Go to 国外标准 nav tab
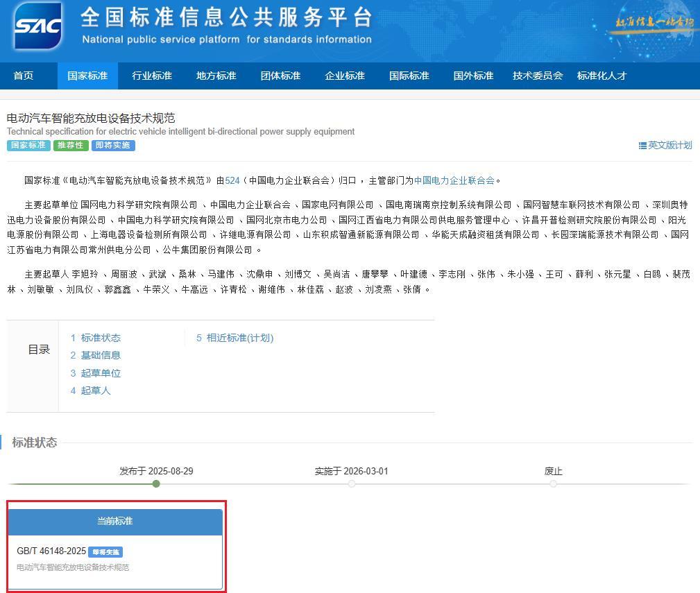This screenshot has width=700, height=593. (x=473, y=76)
